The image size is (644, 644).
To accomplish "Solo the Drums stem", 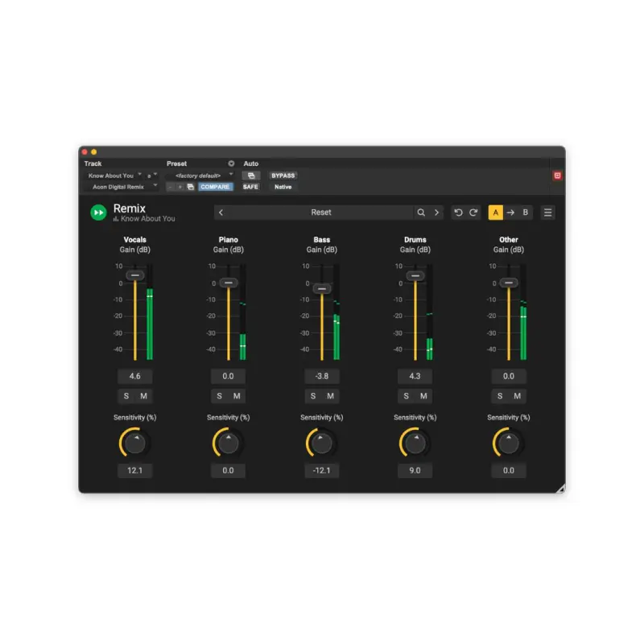I will 407,396.
